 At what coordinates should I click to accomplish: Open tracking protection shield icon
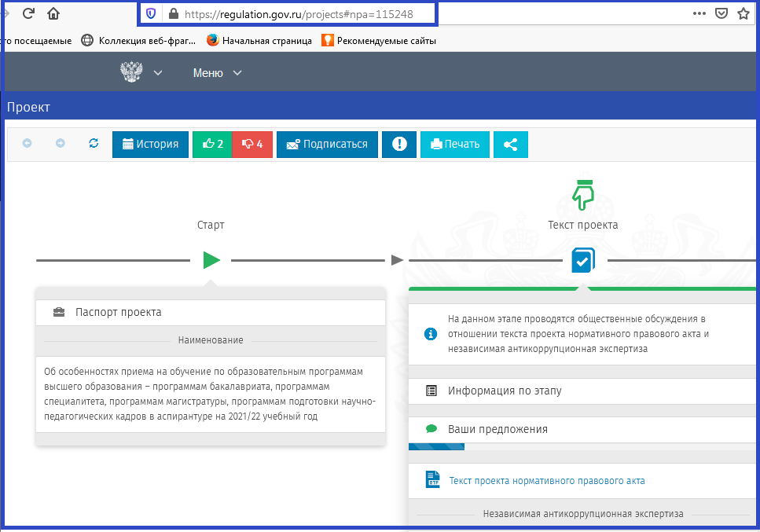point(151,14)
